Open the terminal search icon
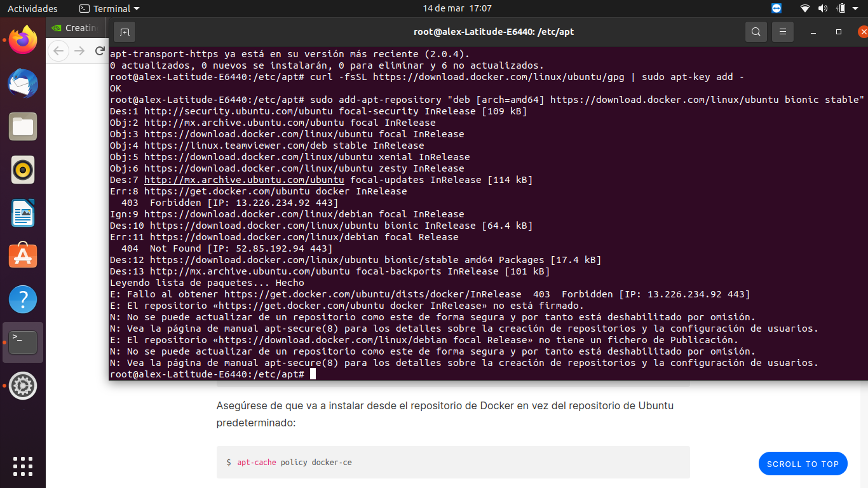 coord(756,32)
